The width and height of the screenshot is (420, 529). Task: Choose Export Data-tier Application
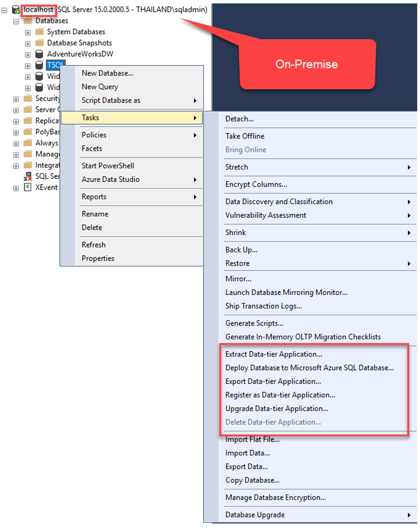tap(310, 381)
